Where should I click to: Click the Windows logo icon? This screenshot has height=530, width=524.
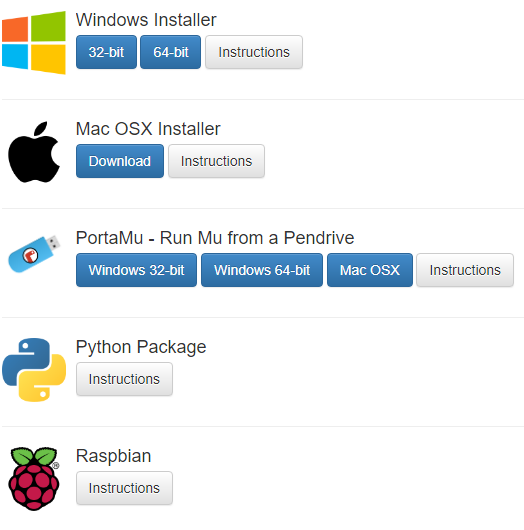point(34,43)
